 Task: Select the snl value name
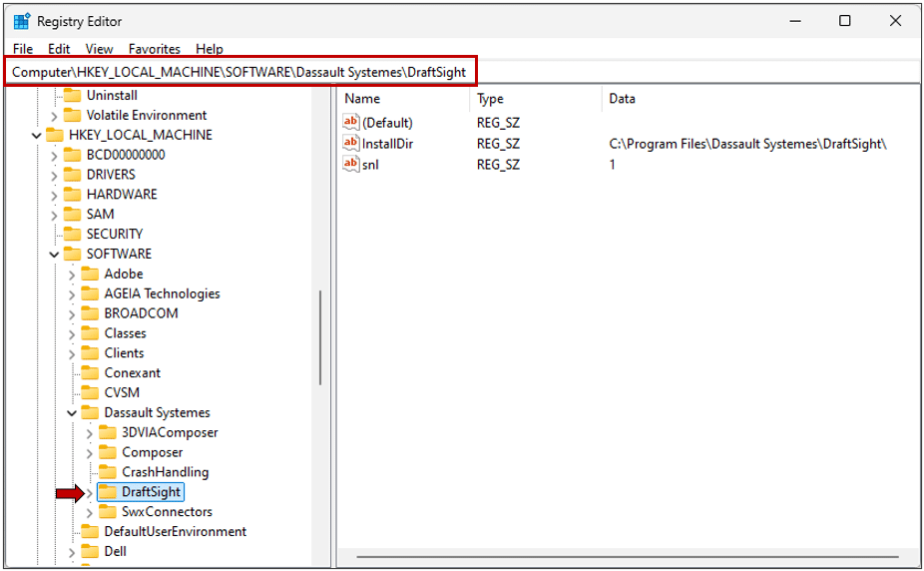370,165
